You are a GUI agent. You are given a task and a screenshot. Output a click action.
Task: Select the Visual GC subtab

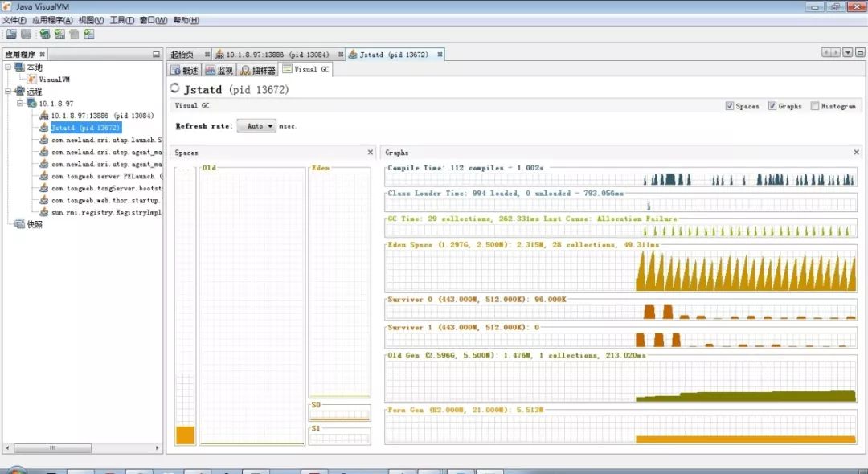point(306,69)
